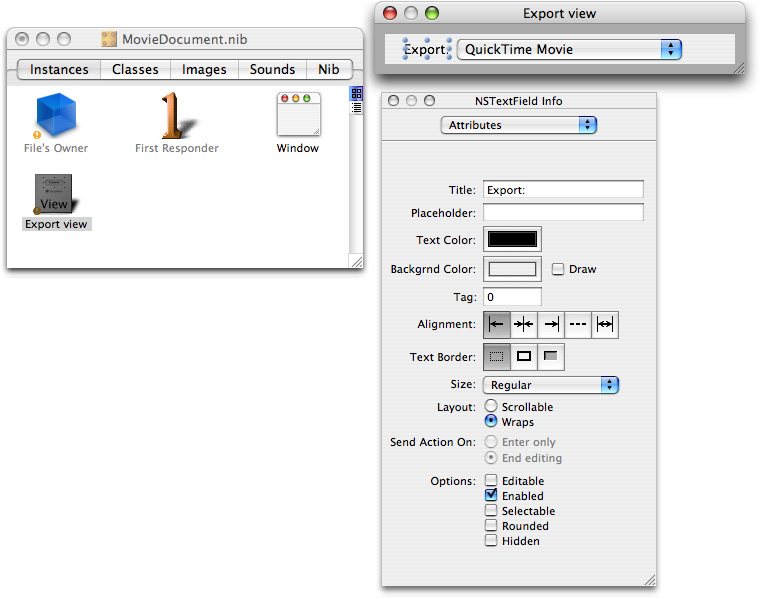This screenshot has width=762, height=599.
Task: Close the MovieDocument.nib window
Action: [x=22, y=39]
